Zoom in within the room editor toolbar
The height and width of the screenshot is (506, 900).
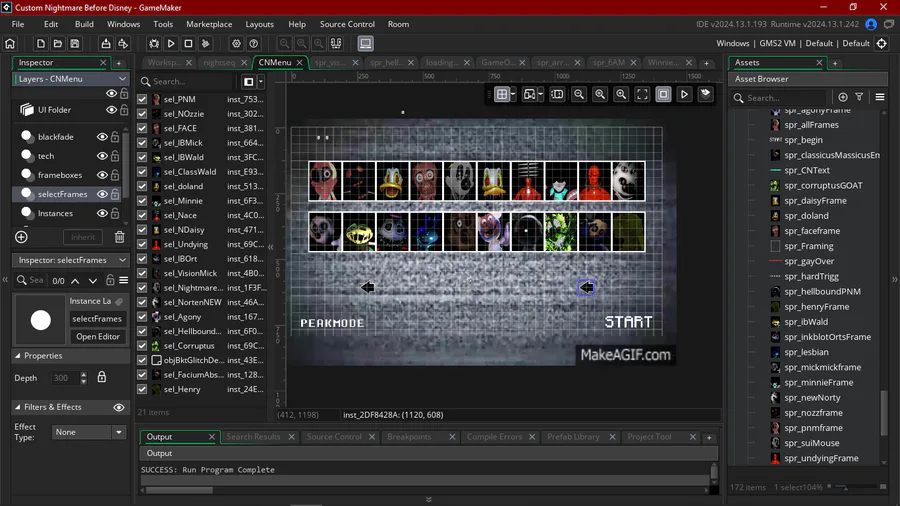point(621,95)
